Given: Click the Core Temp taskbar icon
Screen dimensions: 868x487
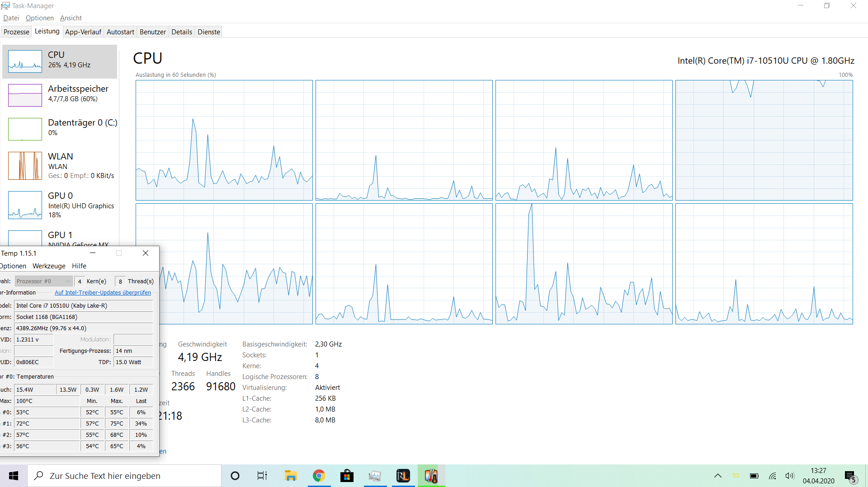Looking at the screenshot, I should click(x=431, y=476).
